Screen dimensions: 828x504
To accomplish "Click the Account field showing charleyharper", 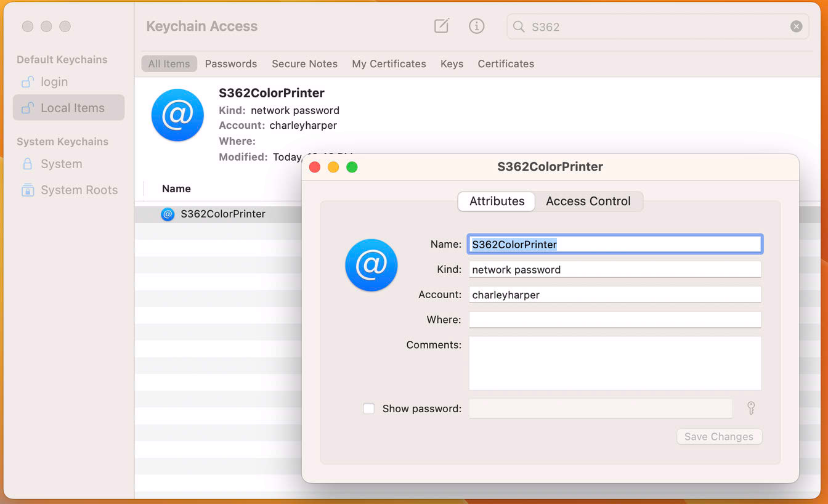I will click(615, 295).
